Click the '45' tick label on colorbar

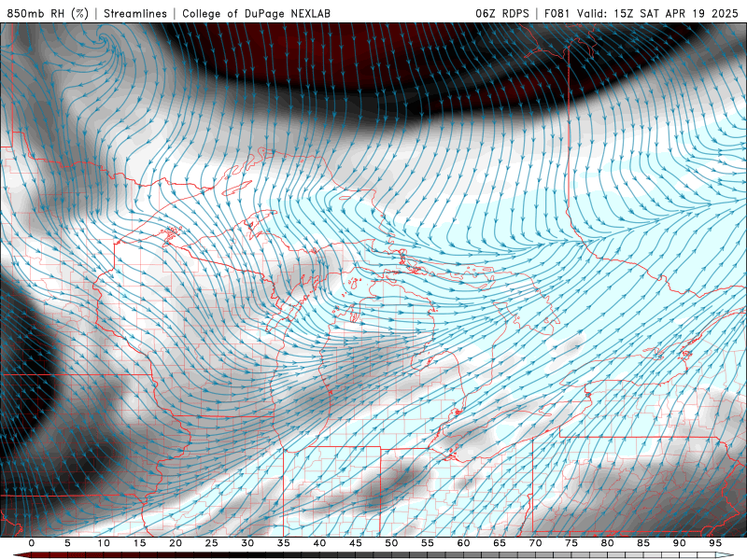click(x=356, y=543)
